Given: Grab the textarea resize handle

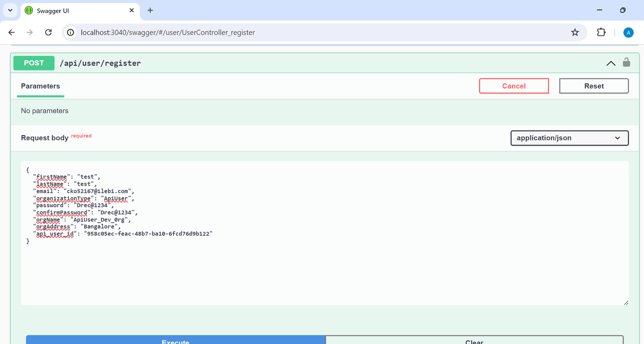Looking at the screenshot, I should pos(626,302).
